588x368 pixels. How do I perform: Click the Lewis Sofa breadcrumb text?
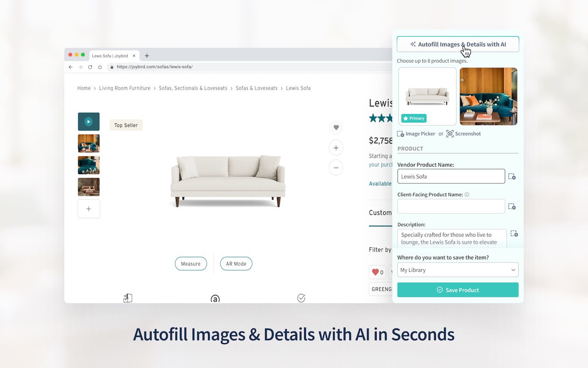[x=298, y=88]
